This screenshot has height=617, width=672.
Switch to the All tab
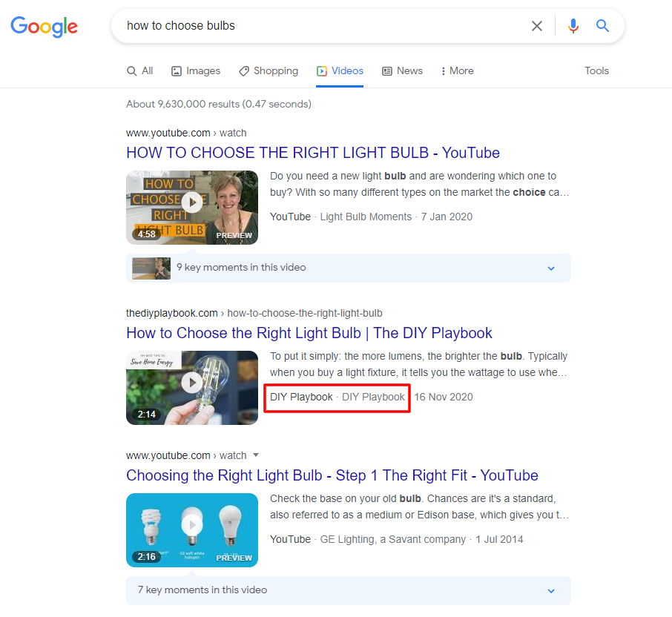(139, 70)
